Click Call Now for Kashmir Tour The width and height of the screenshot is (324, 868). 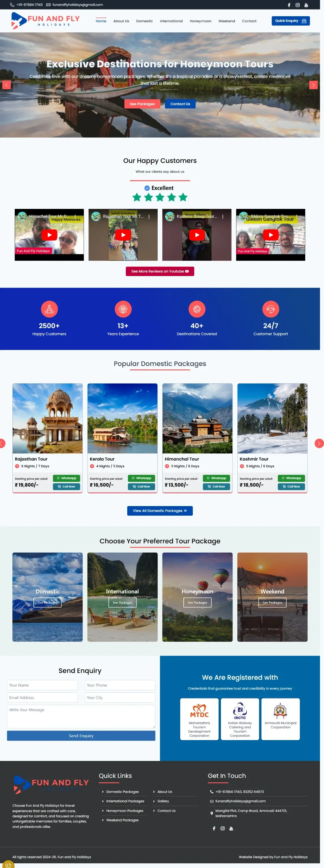click(x=291, y=487)
